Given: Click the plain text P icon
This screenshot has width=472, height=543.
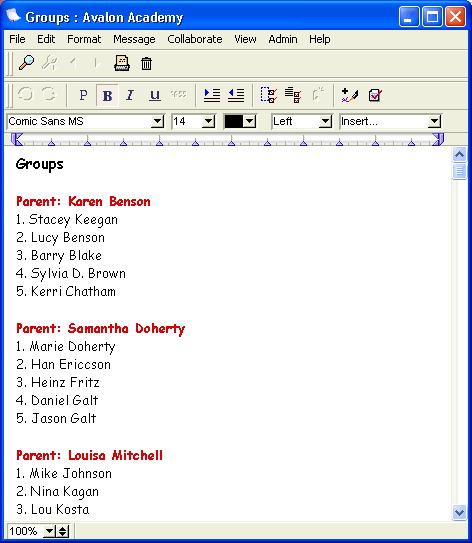Looking at the screenshot, I should point(83,95).
